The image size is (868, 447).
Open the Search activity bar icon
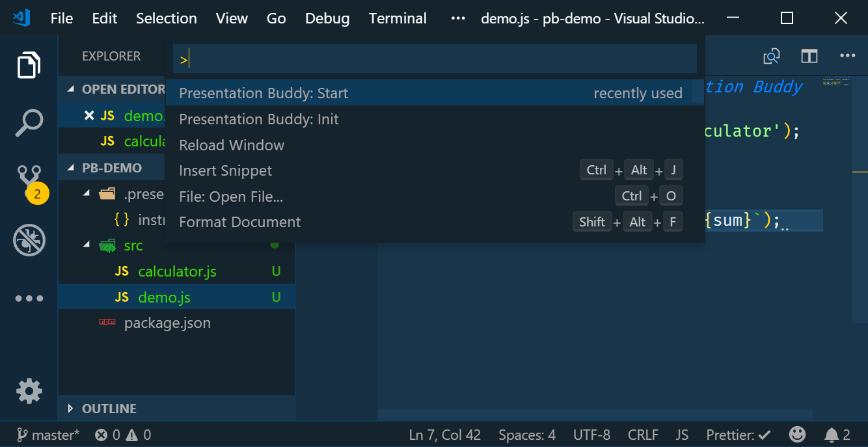click(29, 122)
